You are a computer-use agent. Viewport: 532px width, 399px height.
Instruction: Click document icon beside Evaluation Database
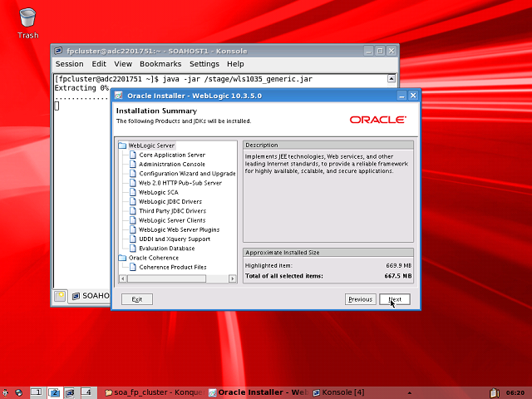click(x=133, y=249)
